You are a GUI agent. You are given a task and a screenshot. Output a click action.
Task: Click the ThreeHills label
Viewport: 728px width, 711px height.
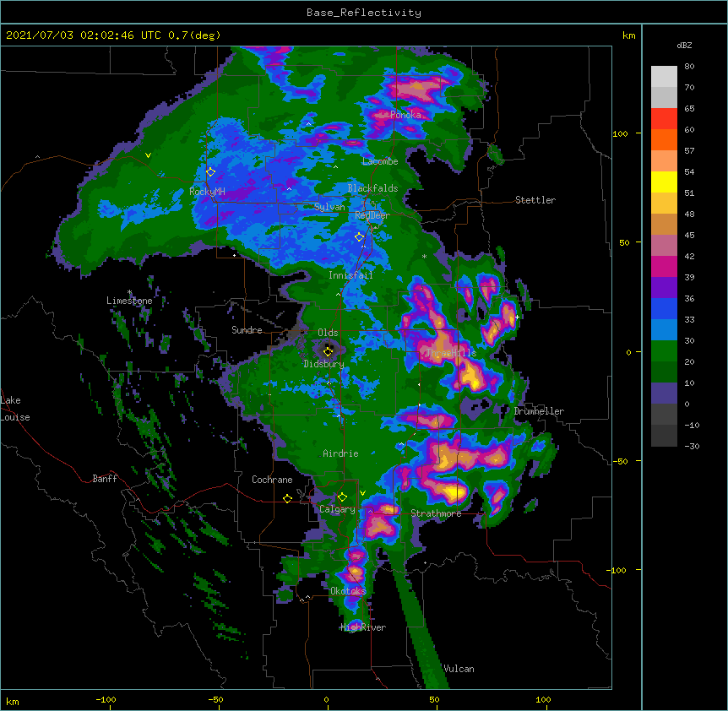451,353
